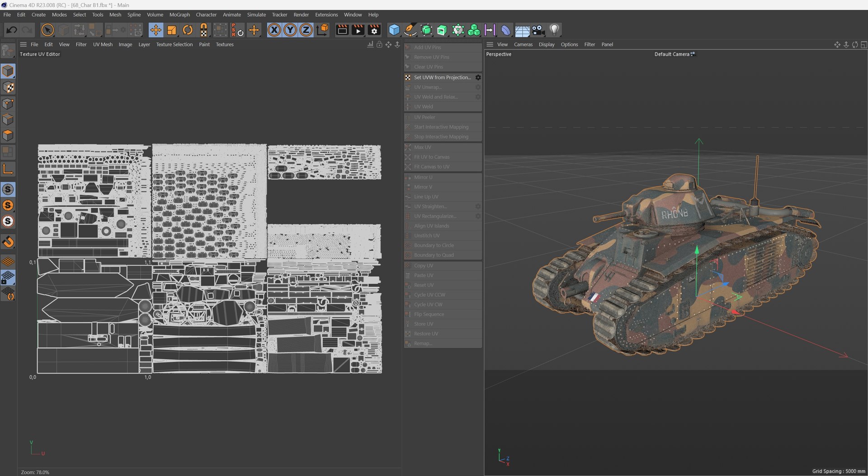Toggle the Y axis lock
The width and height of the screenshot is (868, 476).
(290, 30)
